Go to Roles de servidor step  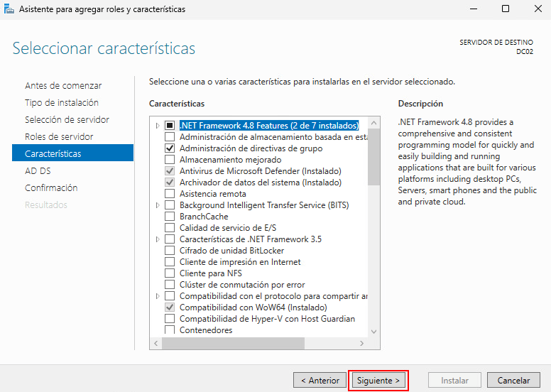59,136
